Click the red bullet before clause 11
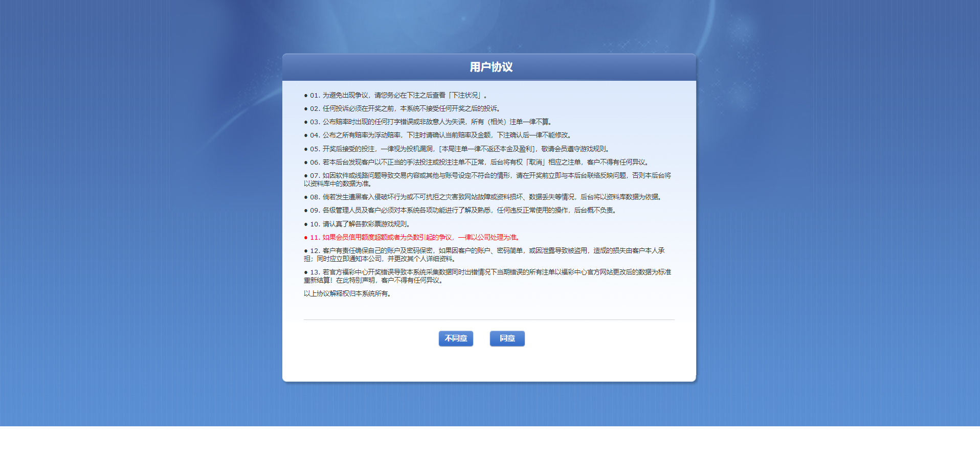Viewport: 980px width, 458px height. tap(306, 238)
